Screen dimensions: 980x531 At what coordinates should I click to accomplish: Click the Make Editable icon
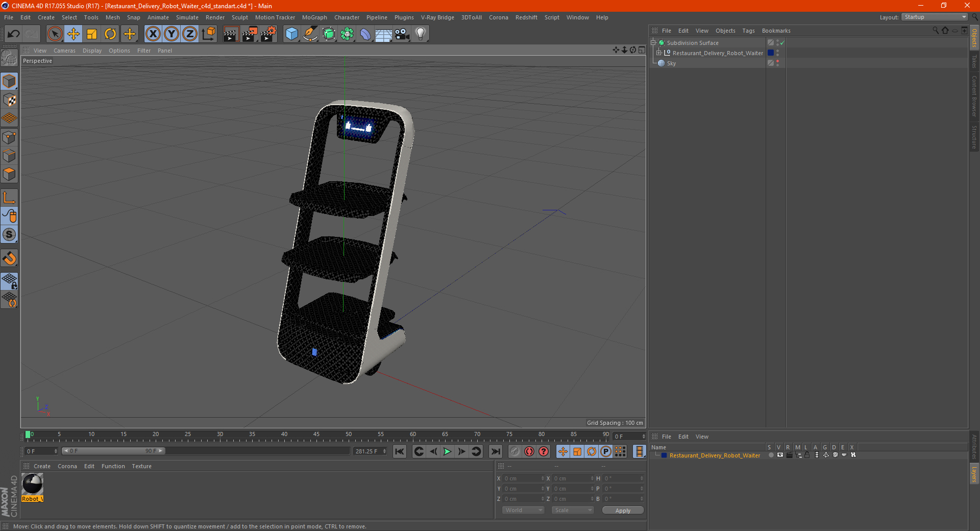9,58
